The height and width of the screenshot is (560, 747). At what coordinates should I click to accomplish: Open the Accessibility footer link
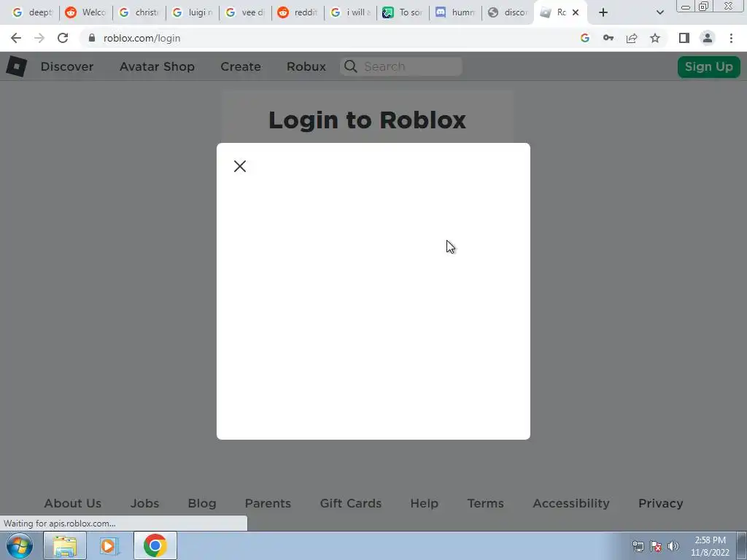(570, 503)
